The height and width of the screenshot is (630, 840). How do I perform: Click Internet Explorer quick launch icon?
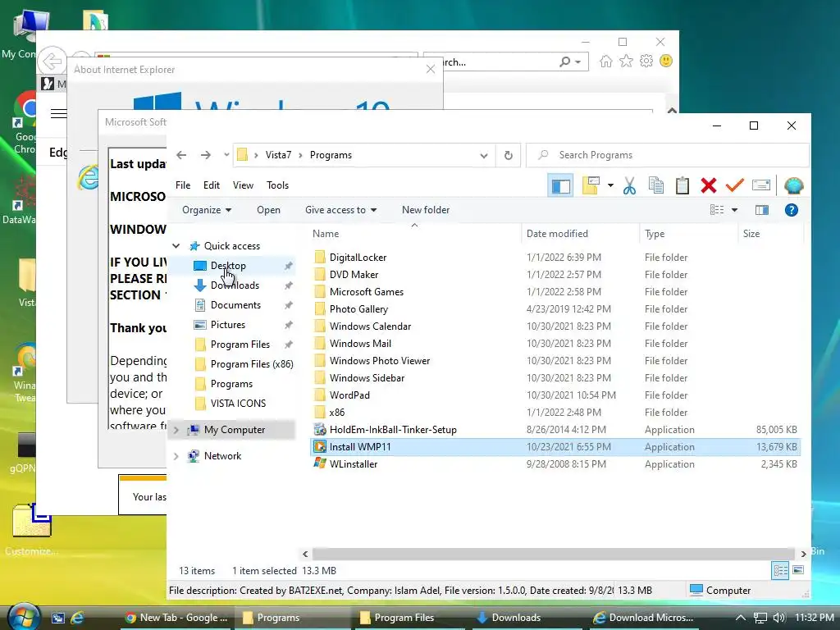77,618
